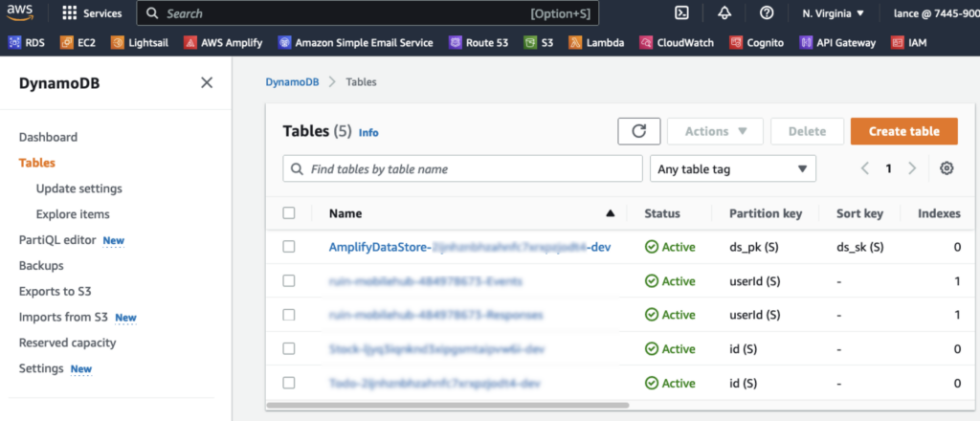
Task: Refresh the tables list
Action: [638, 132]
